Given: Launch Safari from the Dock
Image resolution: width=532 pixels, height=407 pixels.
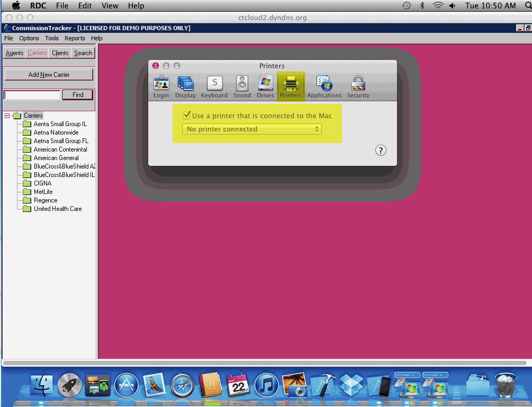Looking at the screenshot, I should (182, 385).
